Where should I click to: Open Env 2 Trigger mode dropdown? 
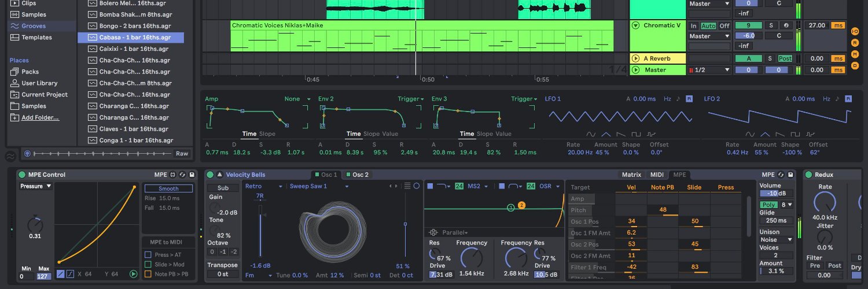pyautogui.click(x=411, y=99)
